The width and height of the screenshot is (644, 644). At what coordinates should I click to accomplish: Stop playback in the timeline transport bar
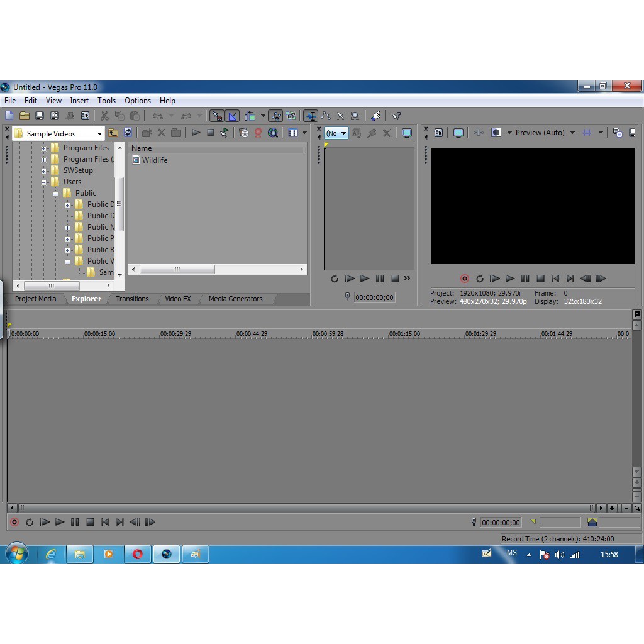[x=91, y=522]
